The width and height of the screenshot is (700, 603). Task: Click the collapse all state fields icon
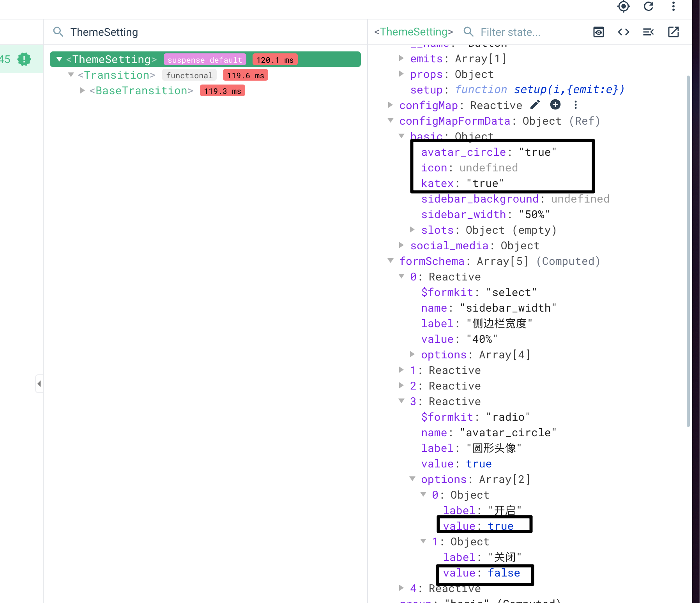tap(648, 32)
